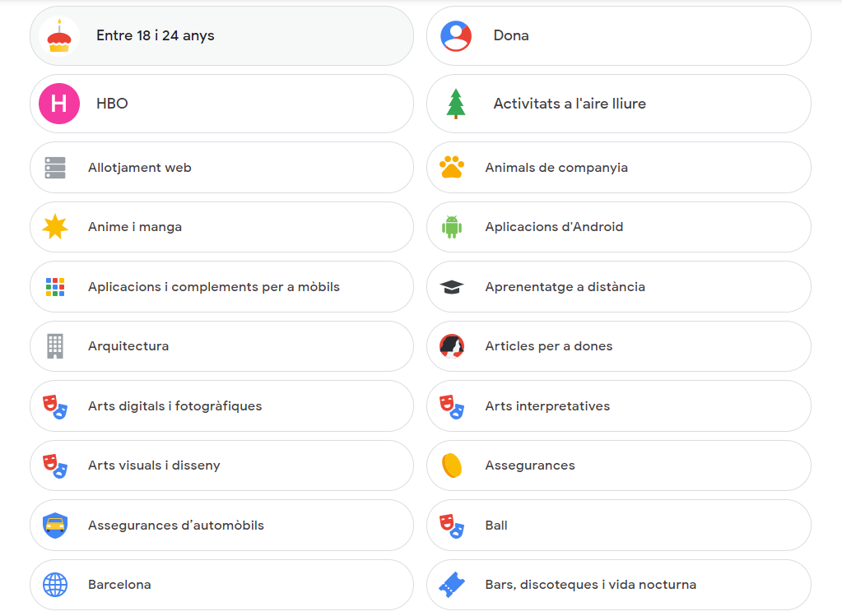Image resolution: width=842 pixels, height=616 pixels.
Task: Select the Ball interest item
Action: (617, 526)
